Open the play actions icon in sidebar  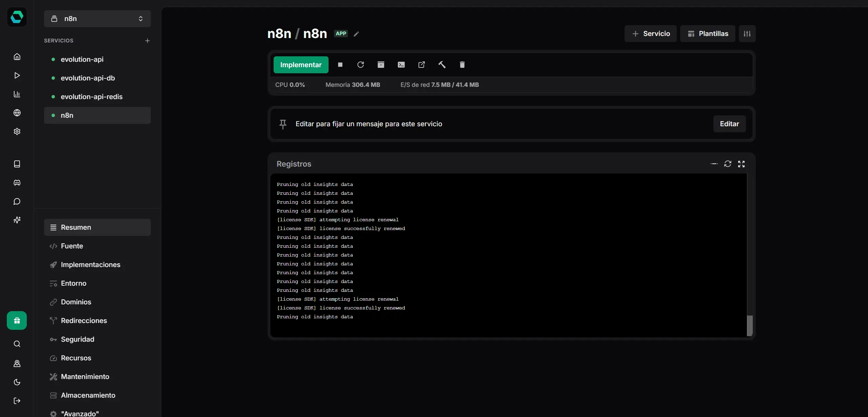coord(17,75)
